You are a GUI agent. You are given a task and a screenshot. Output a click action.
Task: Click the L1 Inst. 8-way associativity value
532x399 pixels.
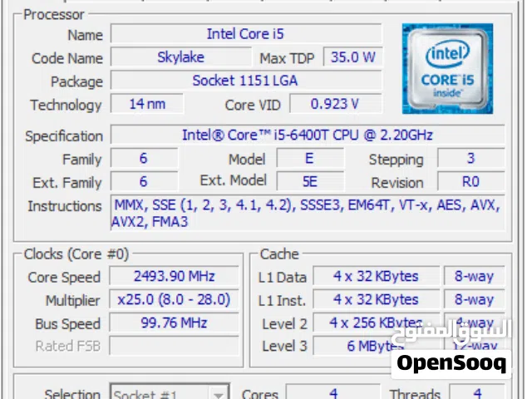475,299
